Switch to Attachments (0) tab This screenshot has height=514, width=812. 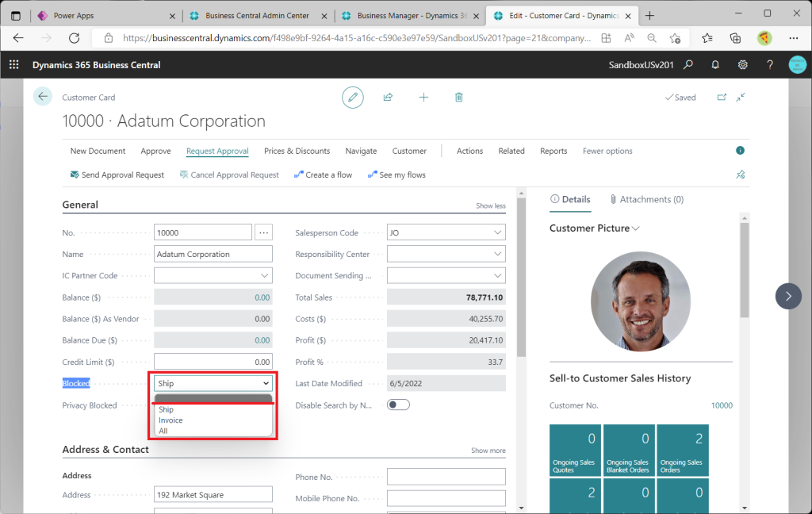click(647, 199)
